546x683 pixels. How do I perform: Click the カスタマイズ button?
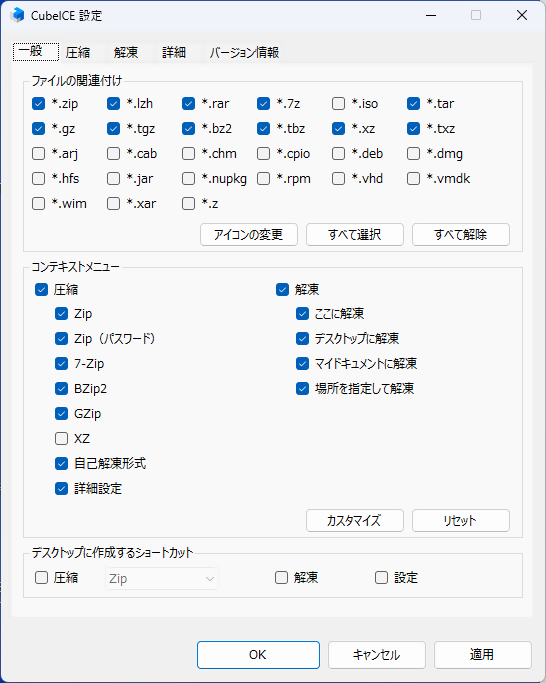click(x=355, y=521)
